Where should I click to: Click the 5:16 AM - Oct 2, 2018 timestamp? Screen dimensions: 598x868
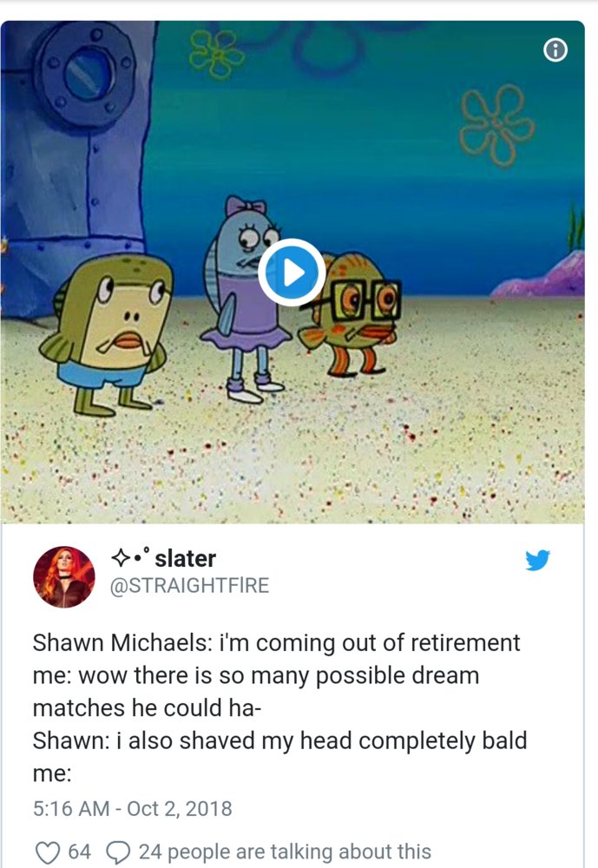click(x=132, y=809)
